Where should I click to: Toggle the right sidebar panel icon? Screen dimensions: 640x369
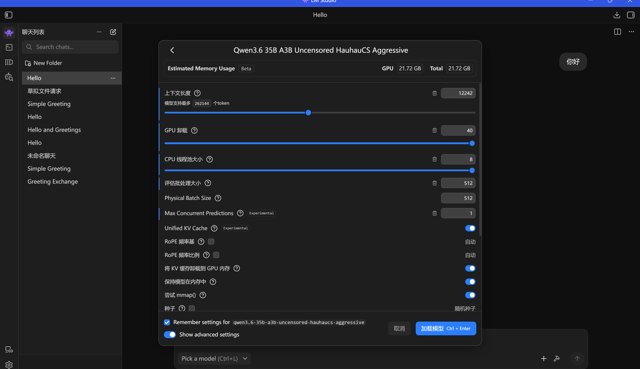click(631, 15)
